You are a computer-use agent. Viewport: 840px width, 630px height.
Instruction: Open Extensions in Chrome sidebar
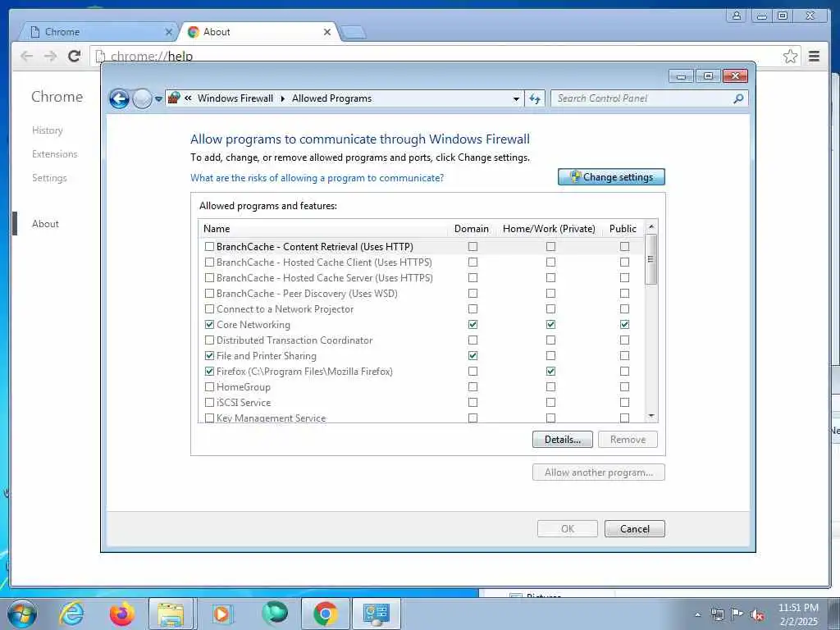pyautogui.click(x=55, y=154)
